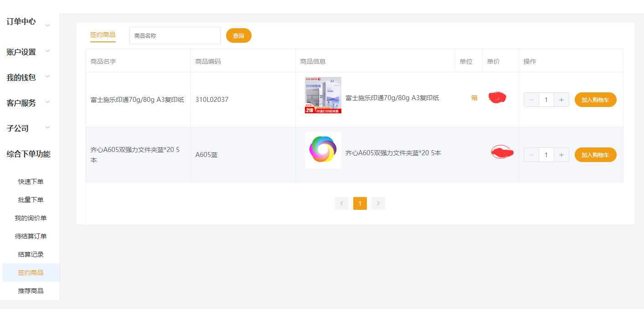This screenshot has height=309, width=644.
Task: Click the 查询 search button
Action: pyautogui.click(x=238, y=35)
